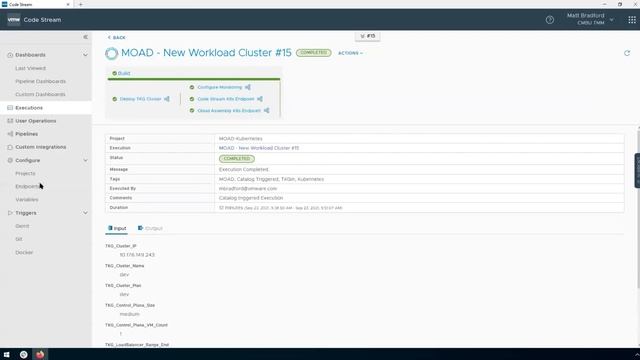The image size is (640, 360).
Task: Open Git under Triggers
Action: click(x=19, y=239)
